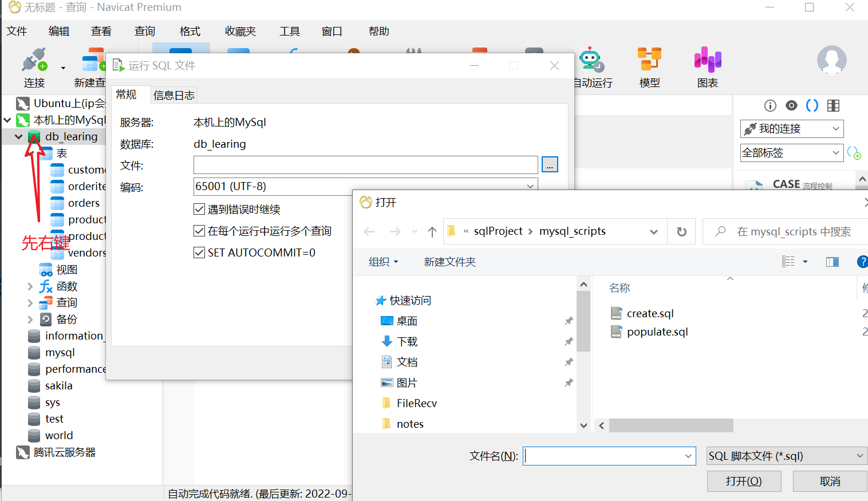This screenshot has height=501, width=868.
Task: Refresh the mysql_scripts folder listing
Action: pos(681,231)
